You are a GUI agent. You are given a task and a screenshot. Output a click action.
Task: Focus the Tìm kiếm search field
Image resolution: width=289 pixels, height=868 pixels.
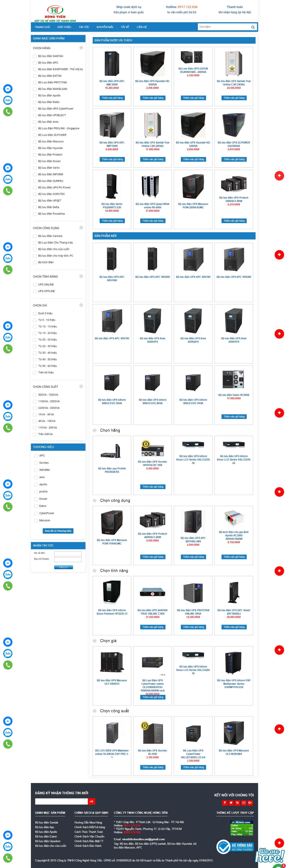[x=224, y=27]
